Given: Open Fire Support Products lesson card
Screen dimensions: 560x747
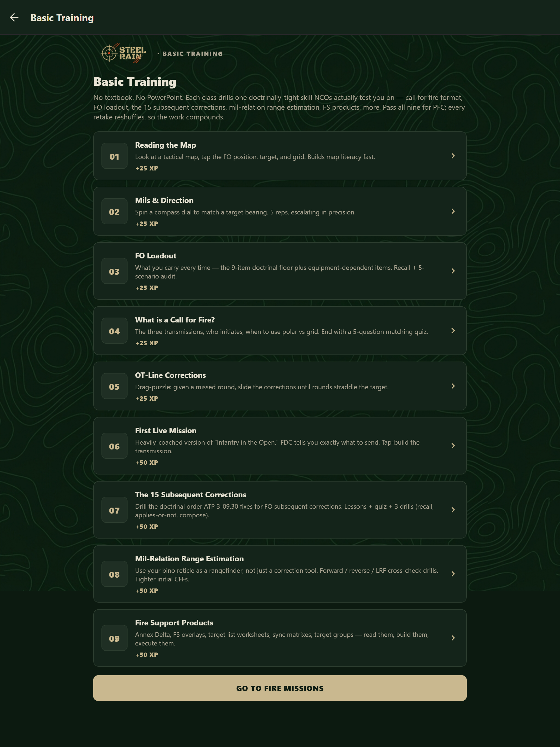Looking at the screenshot, I should click(280, 638).
